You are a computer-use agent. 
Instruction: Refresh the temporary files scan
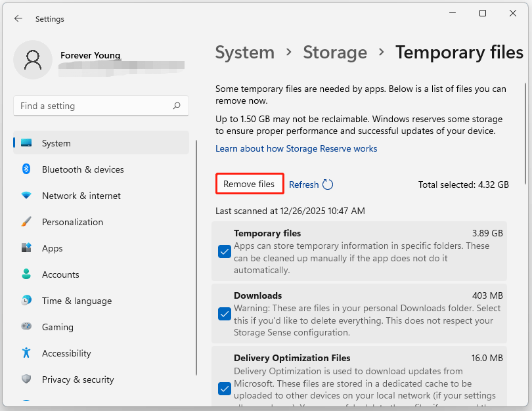click(311, 184)
